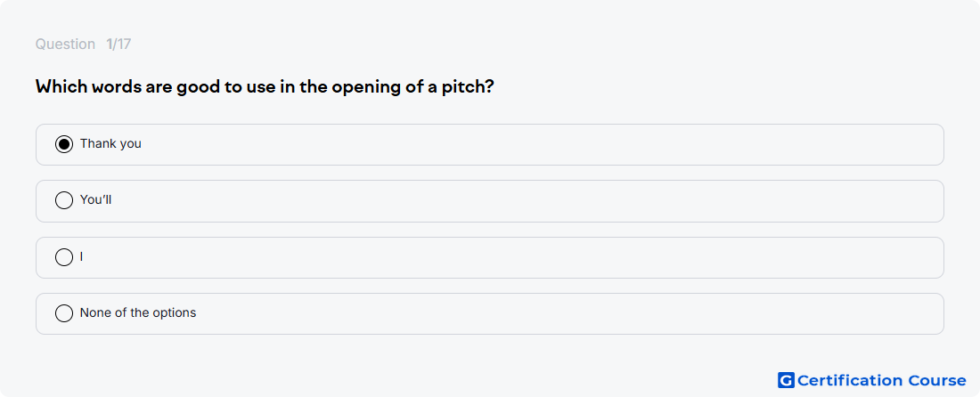Click the "Thank you" answer label text
Viewport: 980px width, 397px height.
(x=110, y=143)
